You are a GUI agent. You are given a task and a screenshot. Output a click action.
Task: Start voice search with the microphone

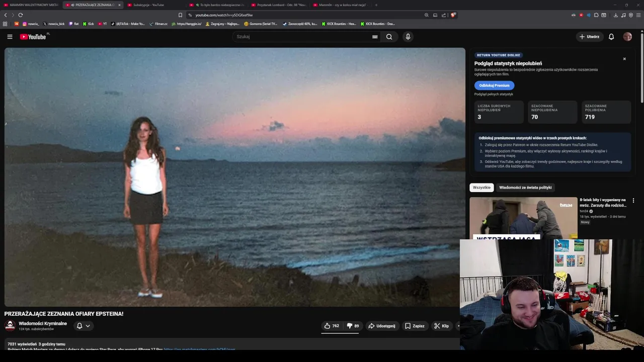(408, 37)
